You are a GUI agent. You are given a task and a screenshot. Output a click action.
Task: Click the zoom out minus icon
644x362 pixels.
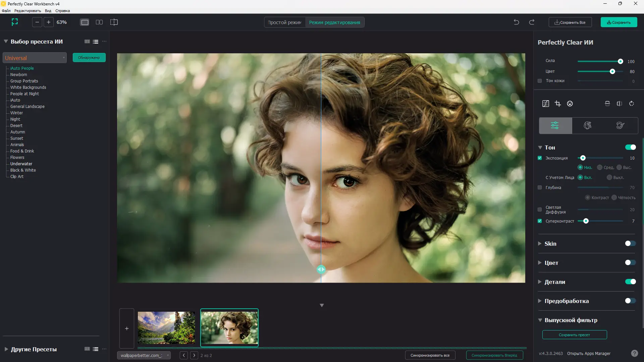click(x=37, y=22)
